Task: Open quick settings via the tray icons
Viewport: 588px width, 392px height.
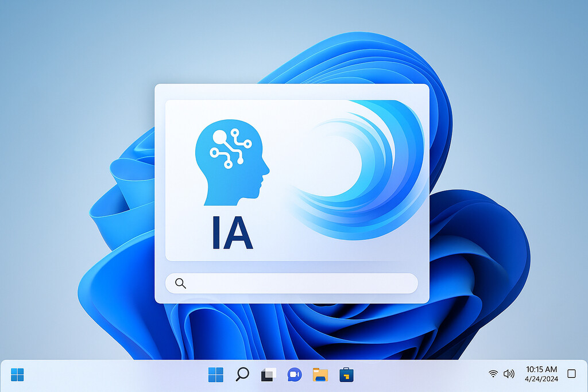Action: pyautogui.click(x=501, y=373)
